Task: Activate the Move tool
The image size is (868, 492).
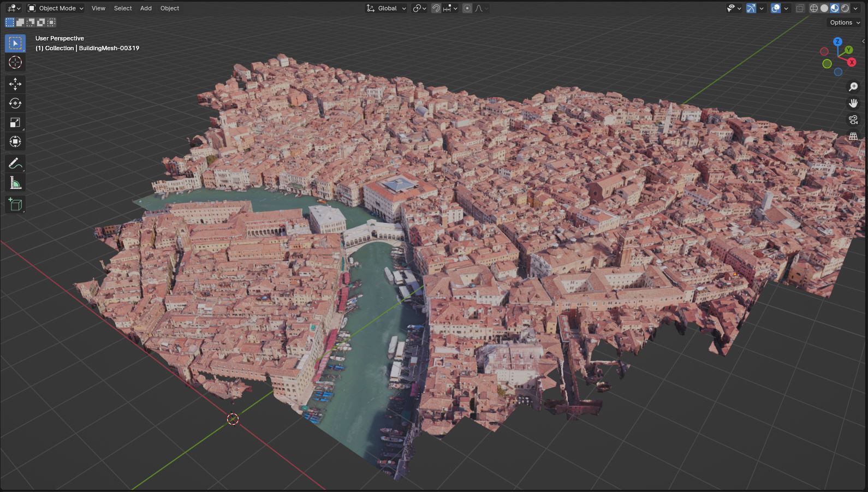Action: pos(15,84)
